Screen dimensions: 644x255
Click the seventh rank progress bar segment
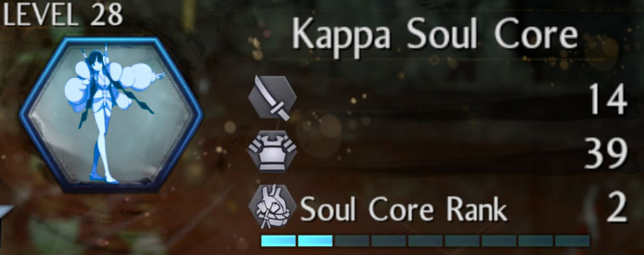click(x=499, y=241)
